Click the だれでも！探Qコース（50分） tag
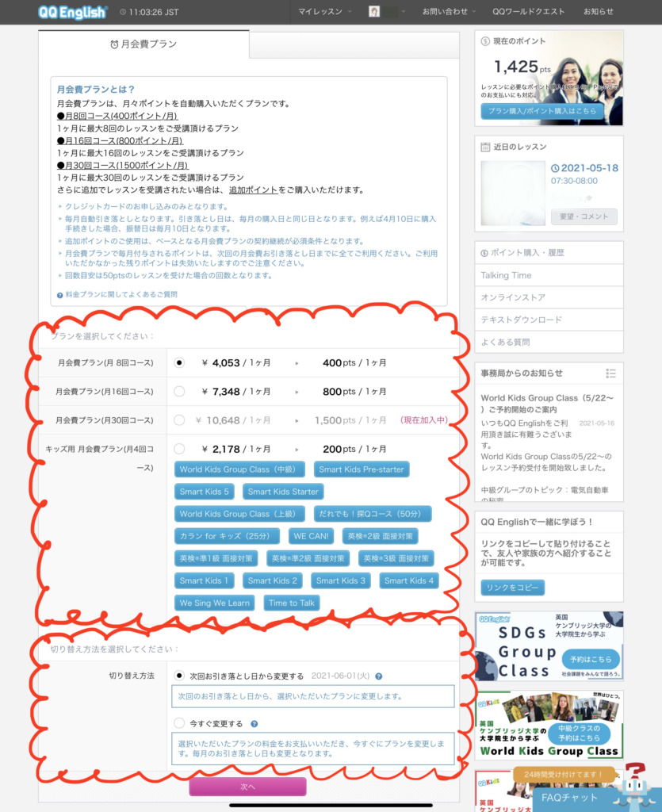 point(373,514)
